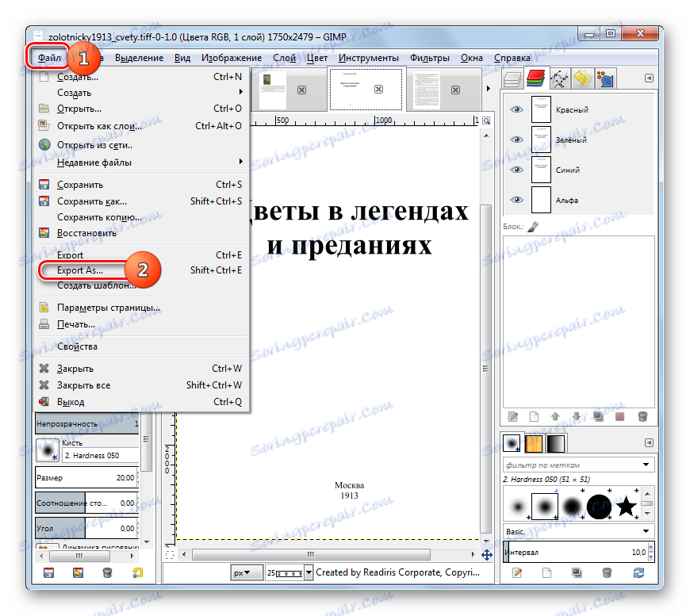Expand the Недавние файлы submenu
Image resolution: width=690 pixels, height=616 pixels.
[x=241, y=162]
